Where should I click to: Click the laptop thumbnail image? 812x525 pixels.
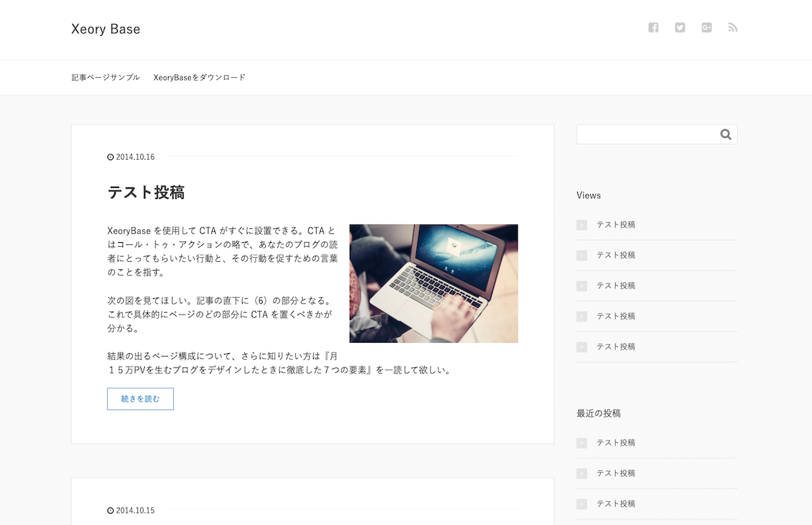click(x=434, y=283)
